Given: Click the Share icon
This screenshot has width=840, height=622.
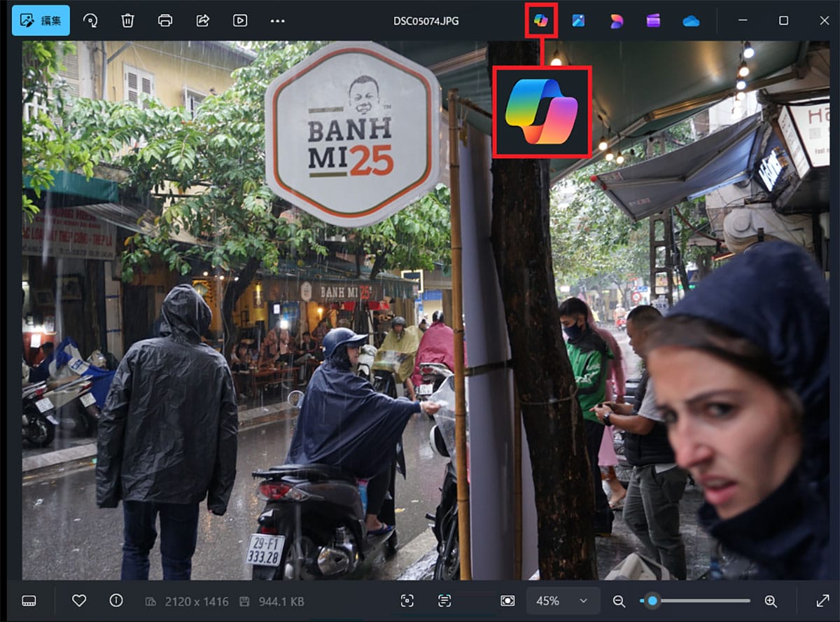Looking at the screenshot, I should (x=202, y=20).
